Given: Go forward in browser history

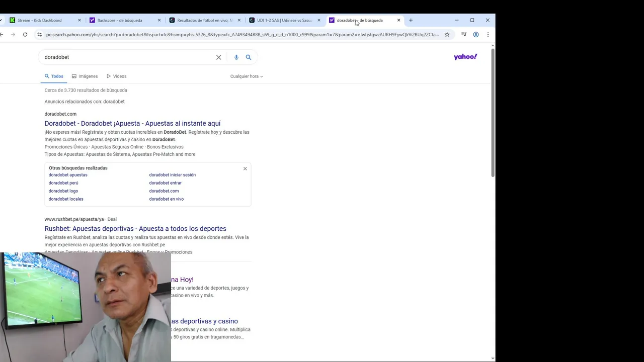Looking at the screenshot, I should click(13, 35).
